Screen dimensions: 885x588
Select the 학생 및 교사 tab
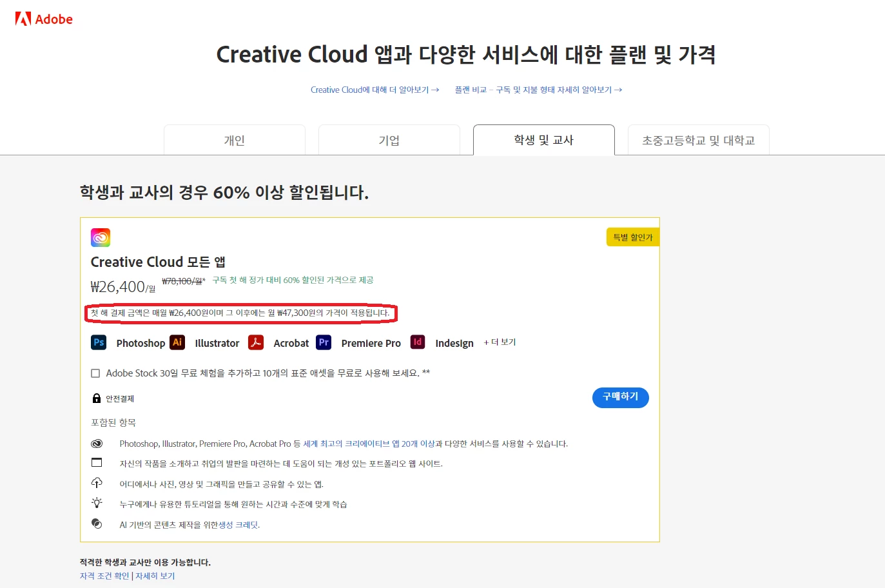[x=544, y=140]
